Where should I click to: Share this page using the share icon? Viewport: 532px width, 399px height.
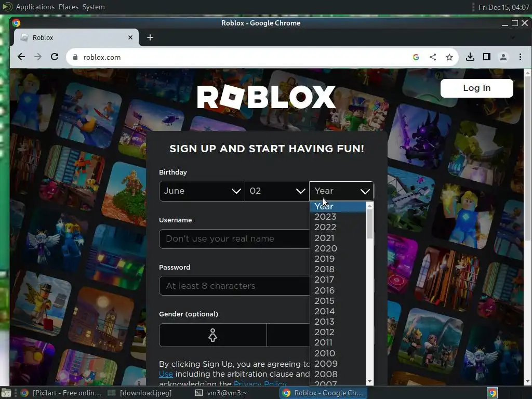433,57
